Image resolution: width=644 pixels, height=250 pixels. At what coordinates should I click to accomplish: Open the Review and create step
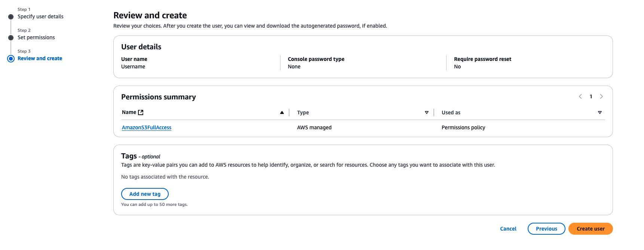40,58
